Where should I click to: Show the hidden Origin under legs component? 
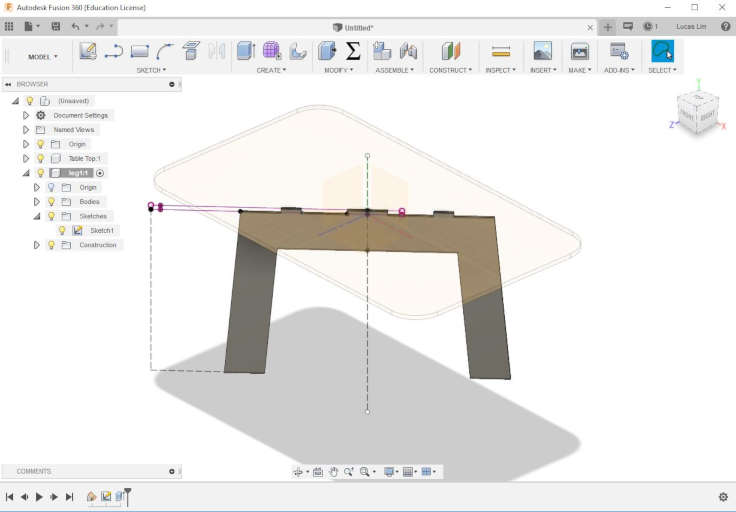[x=52, y=187]
